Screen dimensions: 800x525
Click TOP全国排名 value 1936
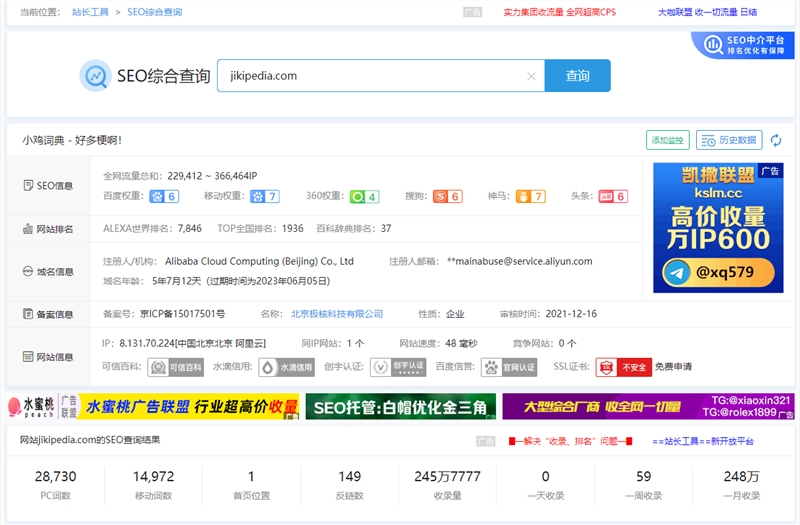click(x=293, y=229)
